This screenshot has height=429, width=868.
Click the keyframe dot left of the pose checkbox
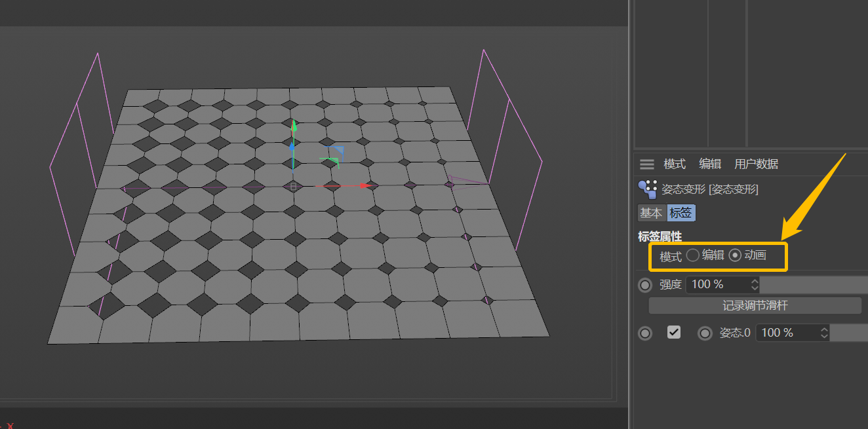tap(646, 333)
